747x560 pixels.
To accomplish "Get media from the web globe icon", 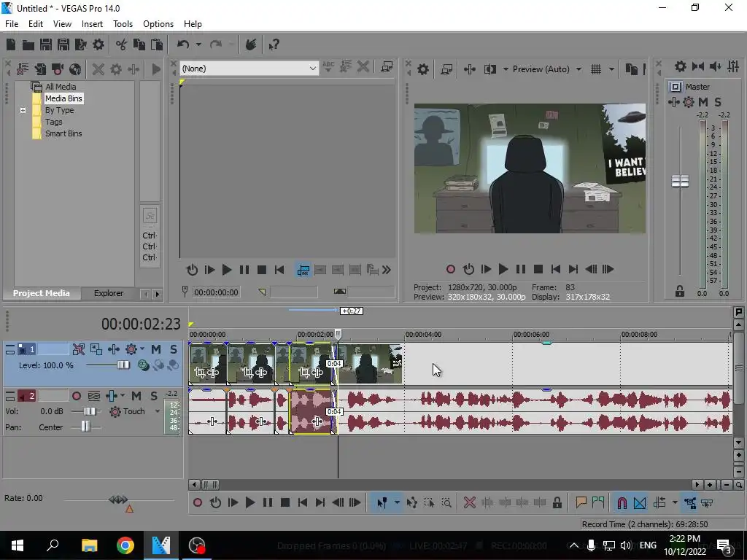I will [x=75, y=69].
